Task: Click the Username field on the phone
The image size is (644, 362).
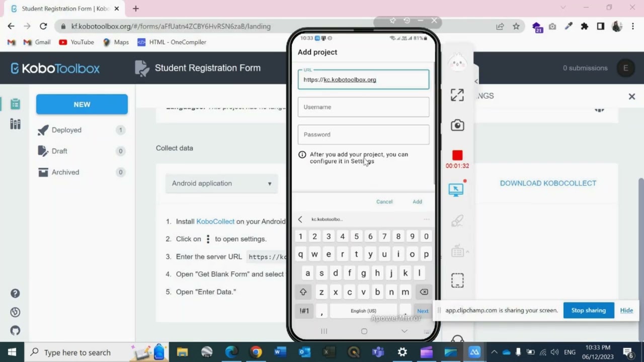Action: (363, 107)
